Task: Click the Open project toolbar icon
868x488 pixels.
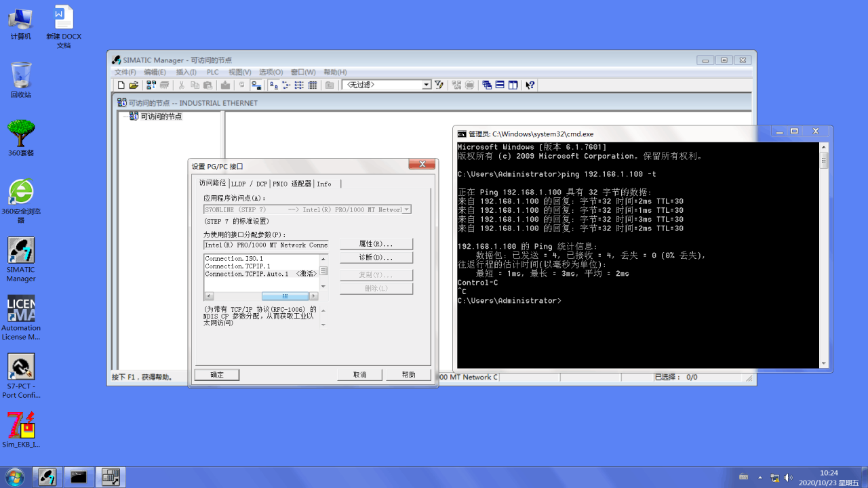Action: click(134, 85)
